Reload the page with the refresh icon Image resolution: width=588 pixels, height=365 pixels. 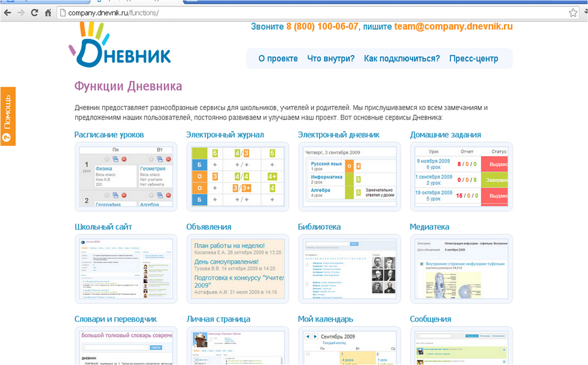(35, 13)
